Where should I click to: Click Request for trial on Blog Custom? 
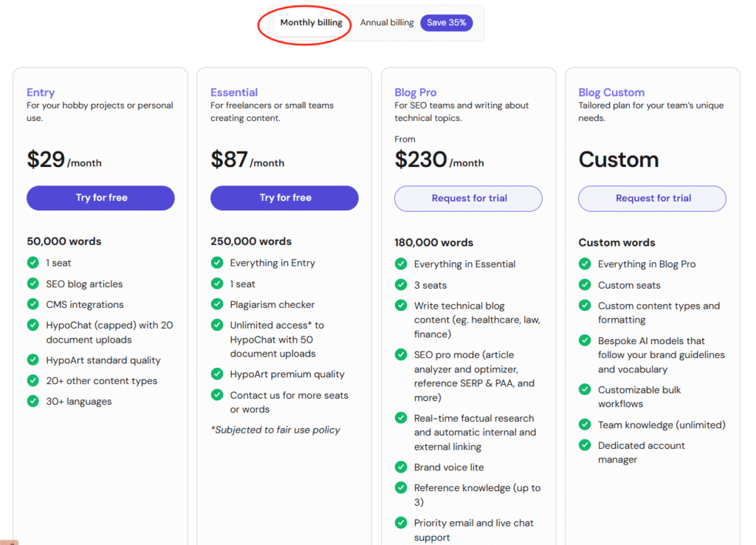[652, 199]
